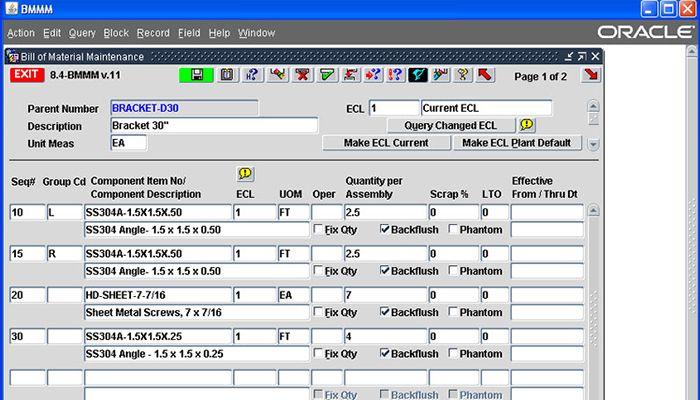
Task: Click the yellow note icon beside Query Changed ECL
Action: tap(527, 125)
